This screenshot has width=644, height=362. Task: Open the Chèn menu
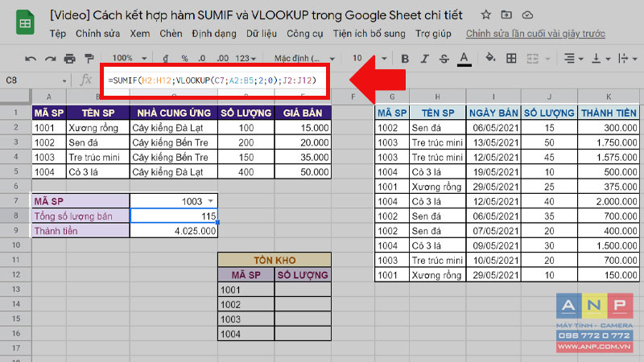pyautogui.click(x=171, y=34)
